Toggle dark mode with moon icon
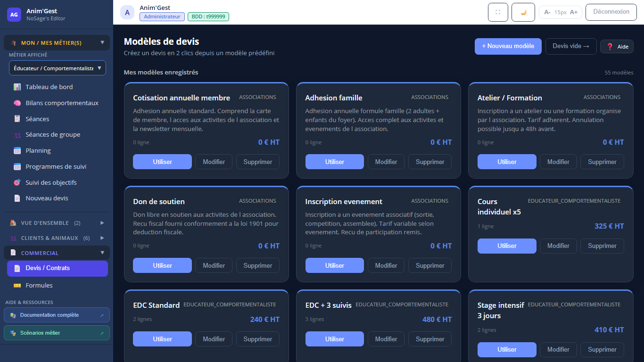The height and width of the screenshot is (362, 644). click(523, 12)
